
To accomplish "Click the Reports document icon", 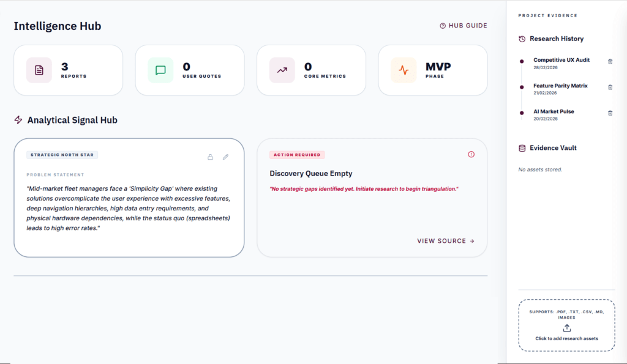I will click(39, 70).
